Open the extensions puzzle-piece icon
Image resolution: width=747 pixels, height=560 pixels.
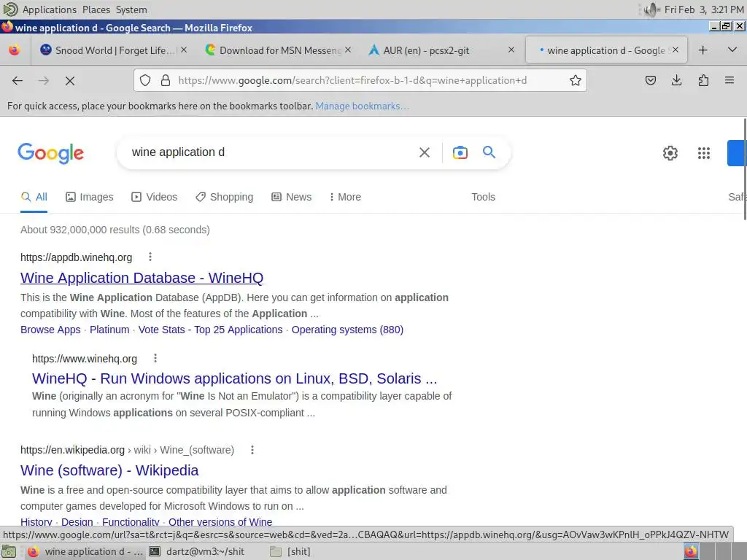click(703, 80)
